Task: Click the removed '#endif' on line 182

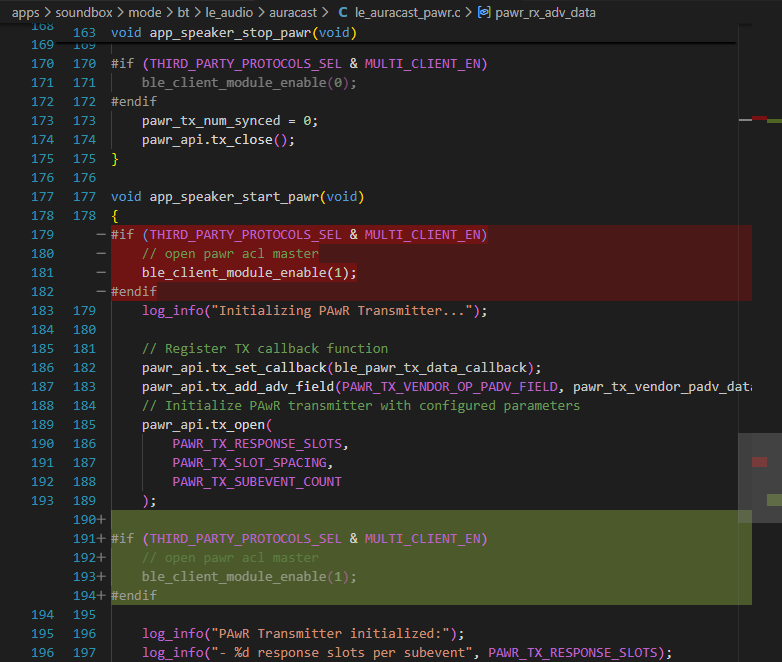Action: pos(134,292)
